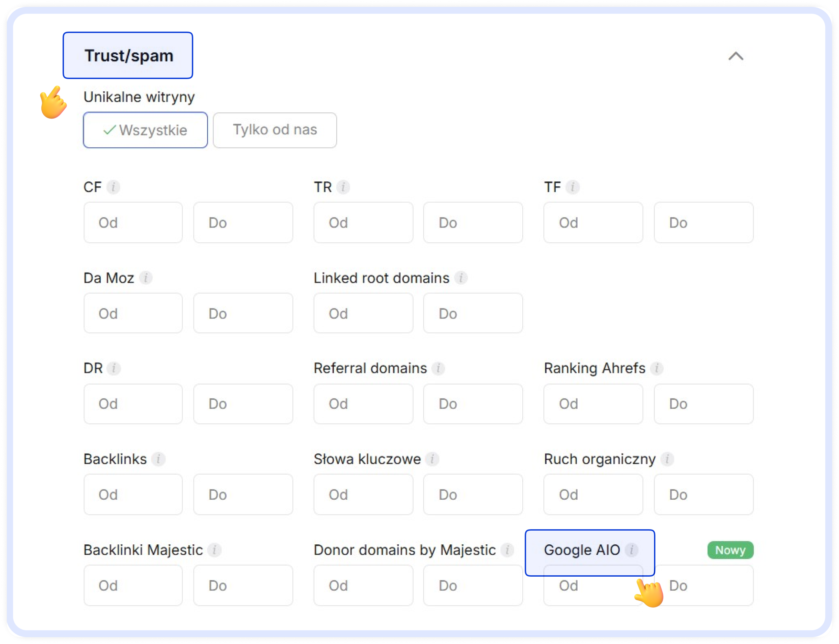
Task: Switch to Tylko od nas option
Action: (x=274, y=130)
